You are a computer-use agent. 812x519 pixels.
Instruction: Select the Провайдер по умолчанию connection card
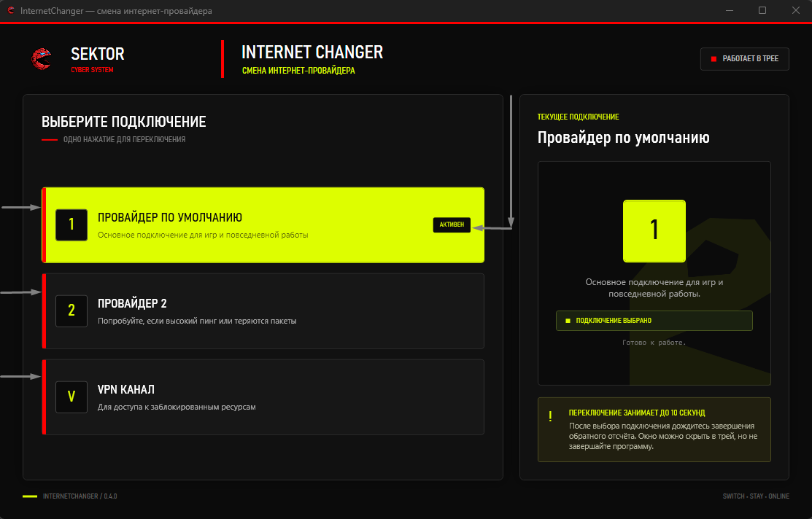click(263, 225)
